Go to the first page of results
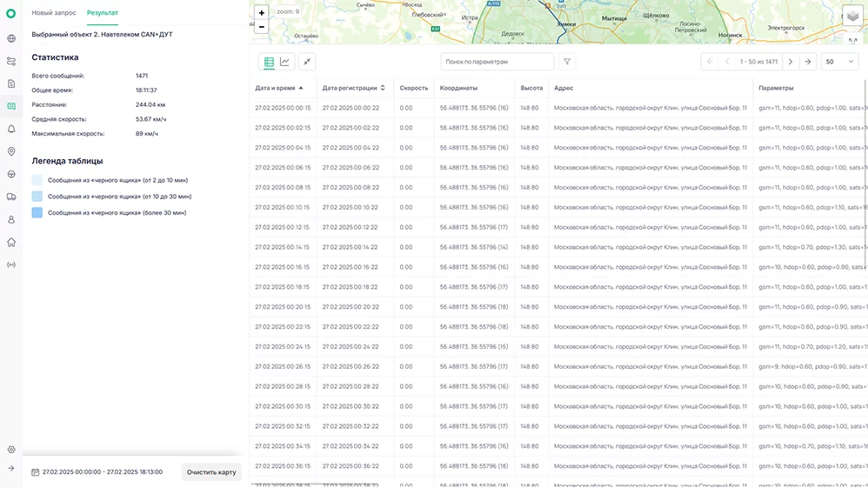 710,62
